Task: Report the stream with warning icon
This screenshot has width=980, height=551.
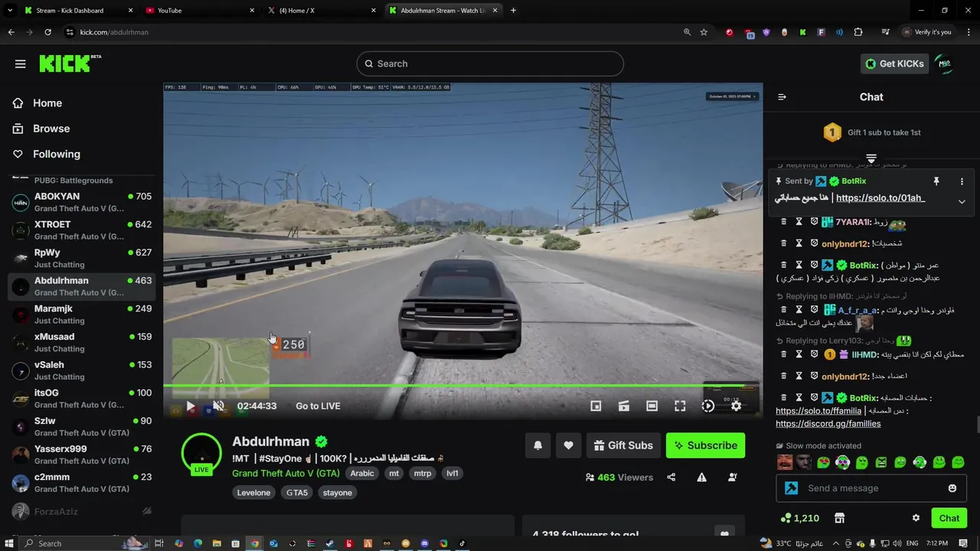Action: (x=702, y=478)
